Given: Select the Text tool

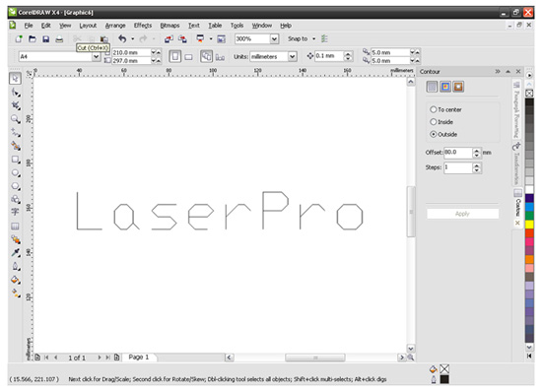Looking at the screenshot, I should pyautogui.click(x=15, y=212).
